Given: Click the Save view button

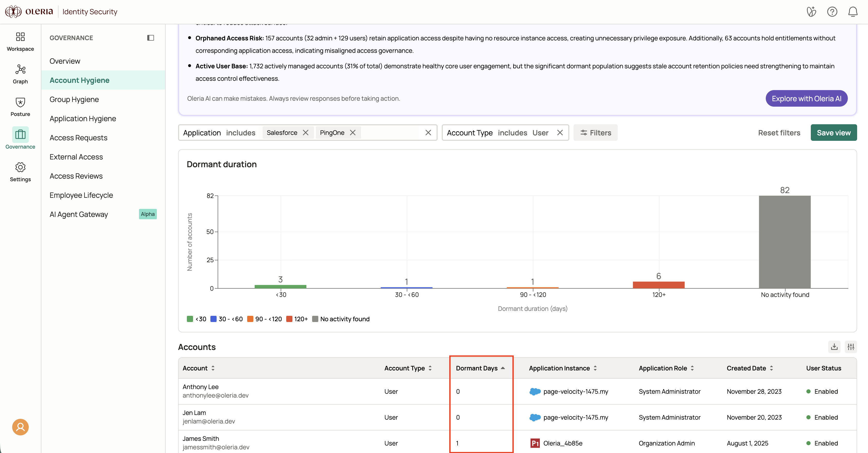Looking at the screenshot, I should click(834, 133).
